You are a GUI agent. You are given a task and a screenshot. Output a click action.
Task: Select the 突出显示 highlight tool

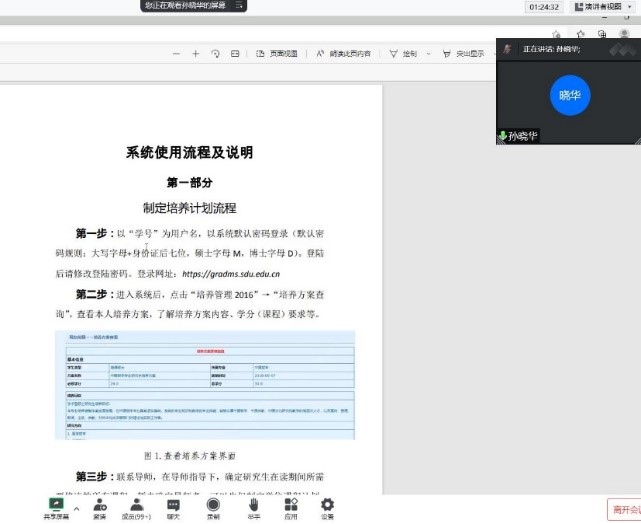click(x=464, y=54)
